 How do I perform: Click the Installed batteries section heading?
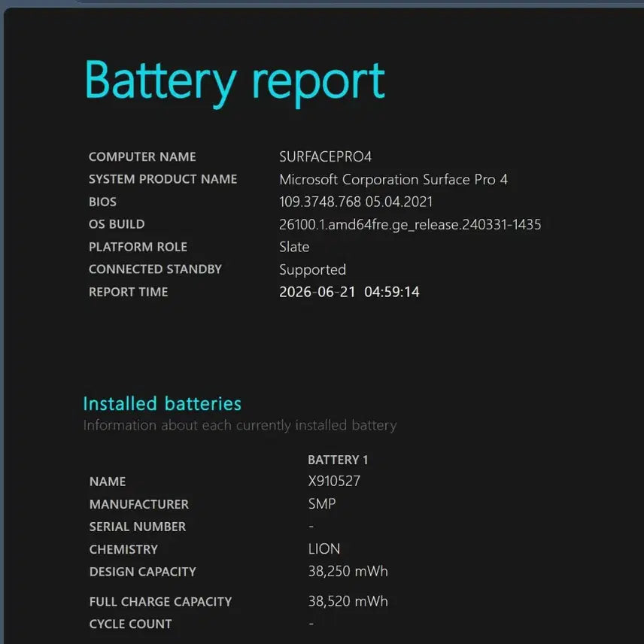coord(163,404)
